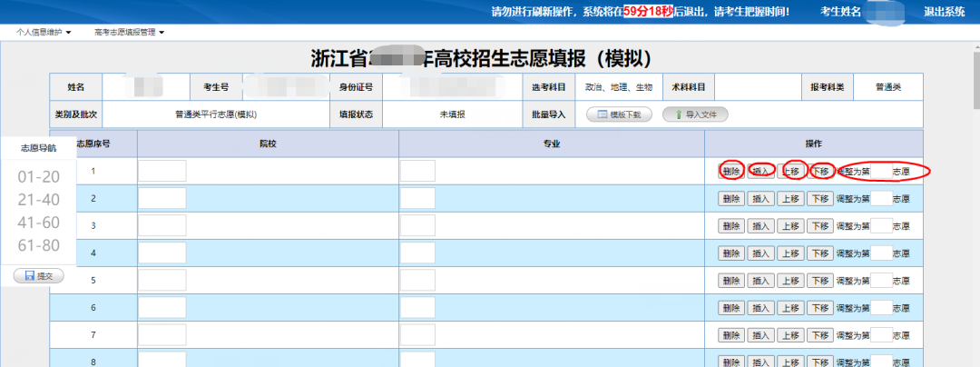The width and height of the screenshot is (980, 367).
Task: Delete row 1 with 删除 button
Action: (x=730, y=171)
